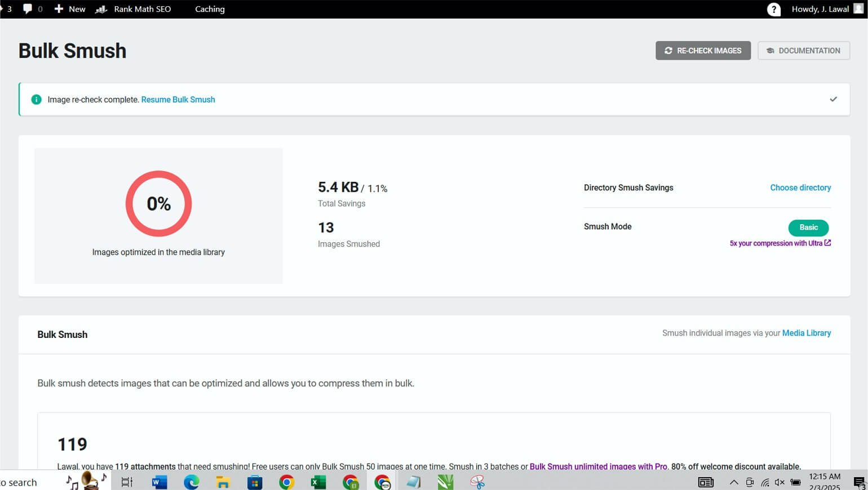868x490 pixels.
Task: Click the Basic smush mode badge
Action: pos(808,228)
